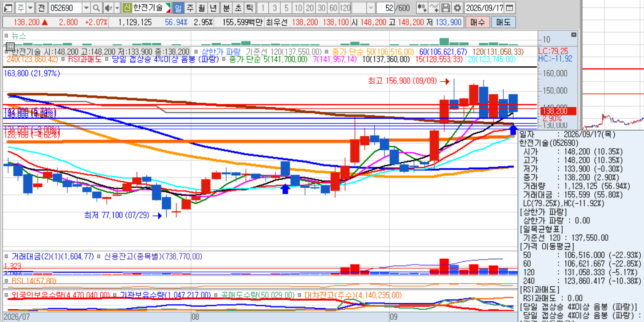
Task: Toggle the 뉴스 indicator marker
Action: (7, 36)
